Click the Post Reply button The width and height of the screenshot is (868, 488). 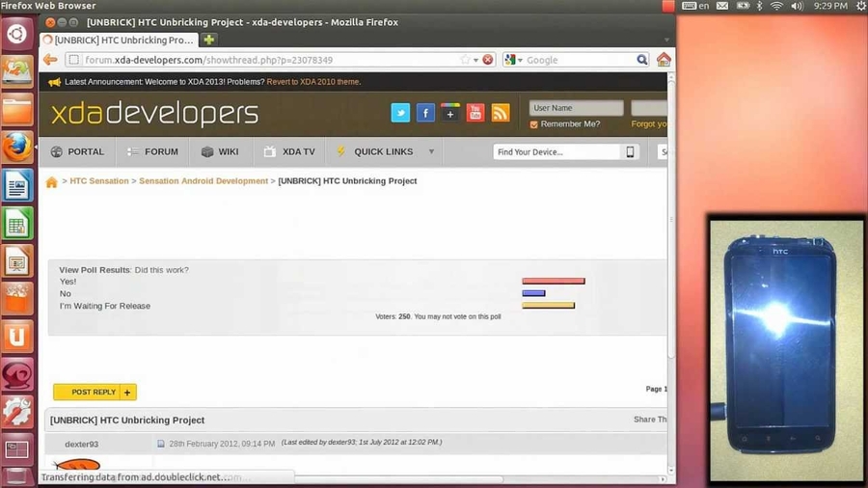pos(94,393)
